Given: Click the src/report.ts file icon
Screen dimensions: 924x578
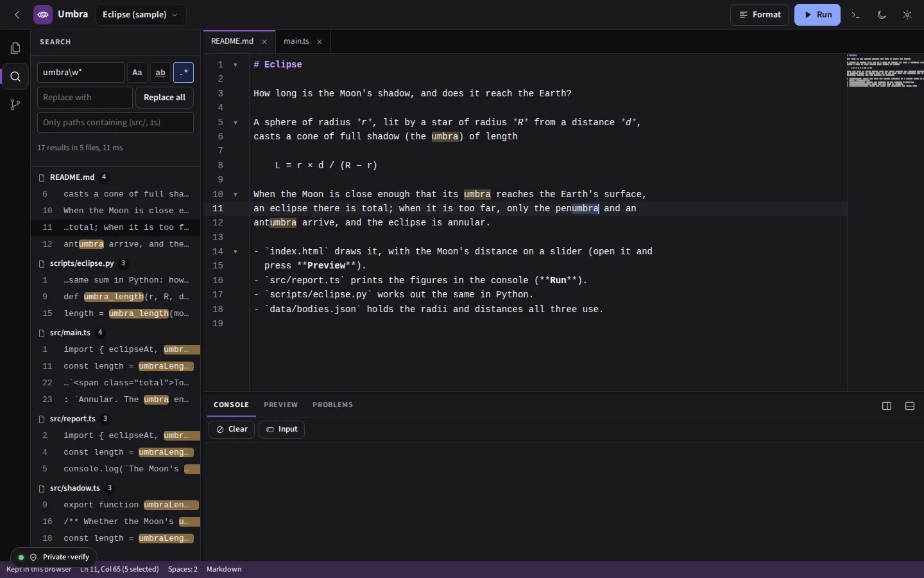Looking at the screenshot, I should (x=42, y=419).
